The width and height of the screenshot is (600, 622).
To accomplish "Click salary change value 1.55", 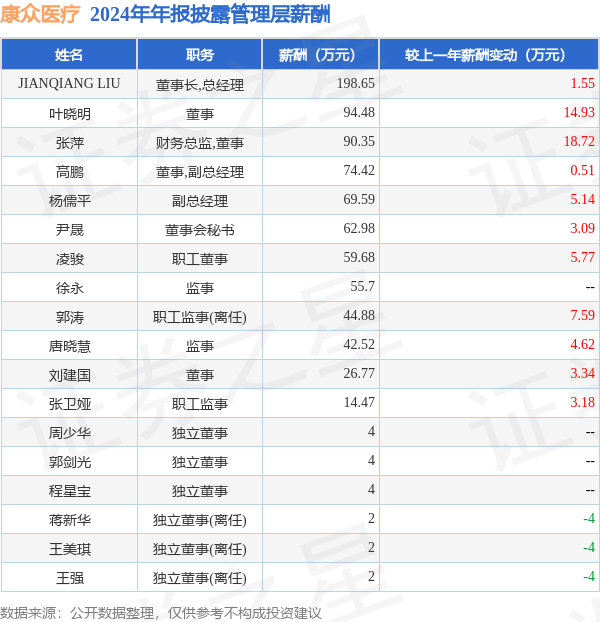I will coord(583,83).
